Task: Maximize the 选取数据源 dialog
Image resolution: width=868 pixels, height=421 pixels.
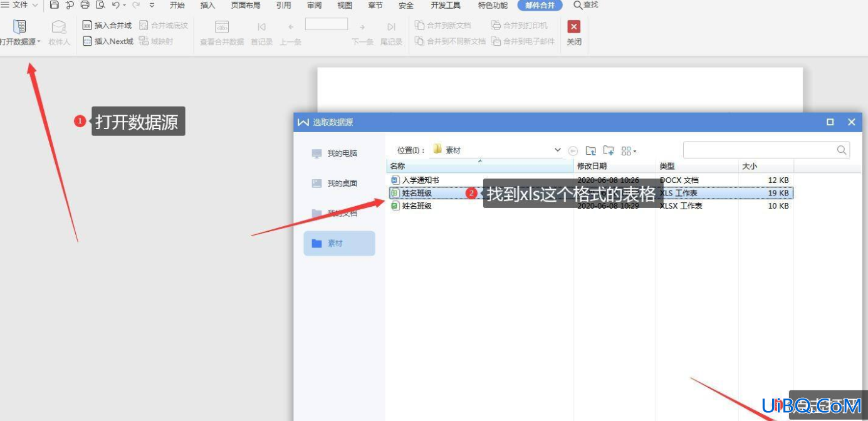Action: click(830, 122)
